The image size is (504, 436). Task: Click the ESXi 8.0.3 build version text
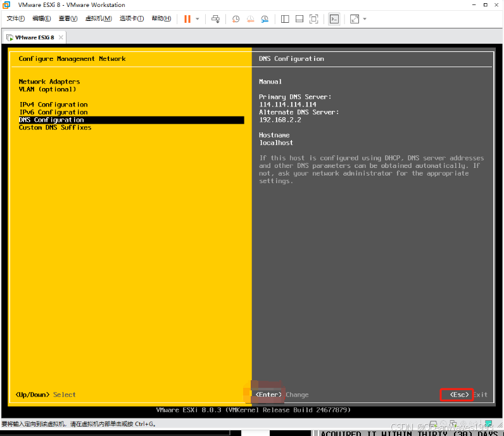tap(253, 410)
